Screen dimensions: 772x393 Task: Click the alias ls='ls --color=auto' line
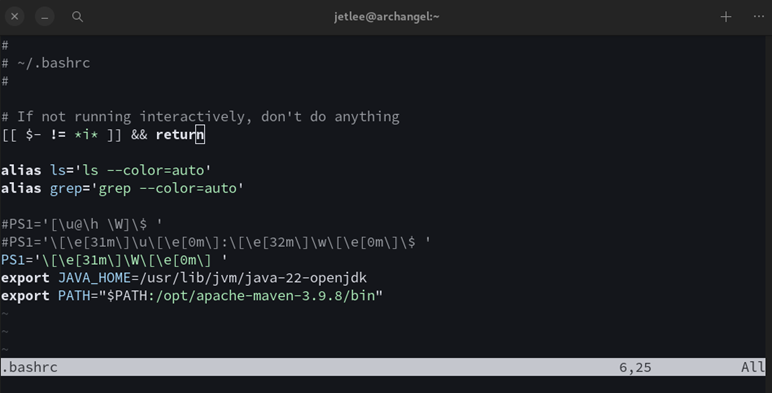(106, 170)
